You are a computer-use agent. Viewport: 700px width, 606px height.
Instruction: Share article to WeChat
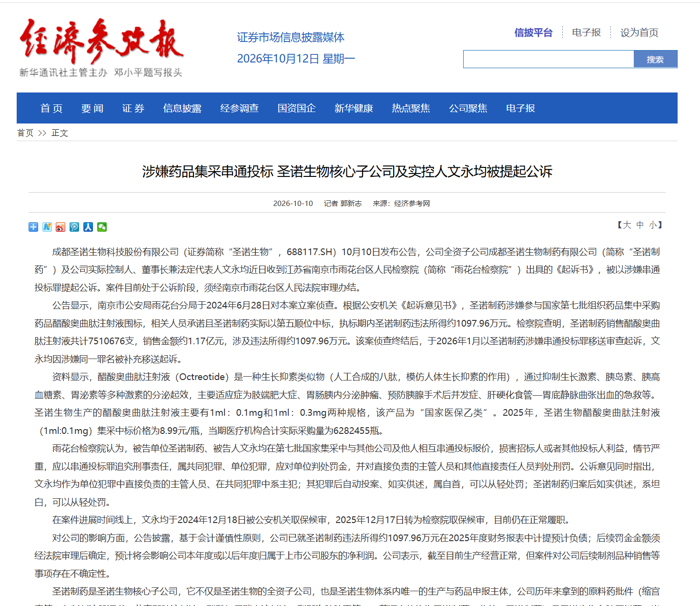tap(102, 227)
